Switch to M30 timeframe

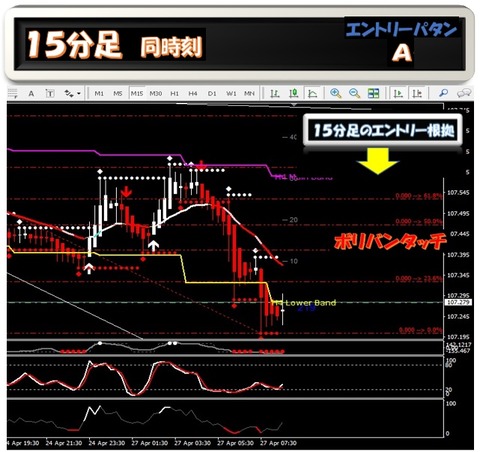click(156, 94)
